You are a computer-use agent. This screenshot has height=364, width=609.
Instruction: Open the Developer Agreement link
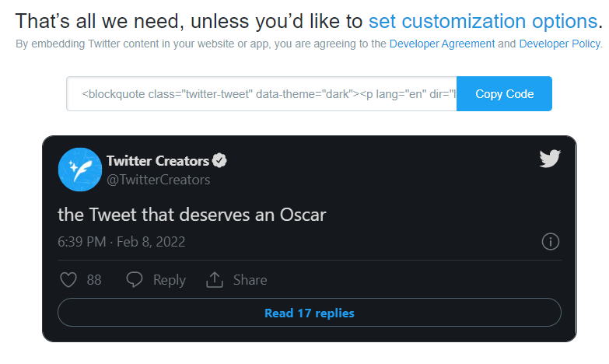click(x=442, y=44)
